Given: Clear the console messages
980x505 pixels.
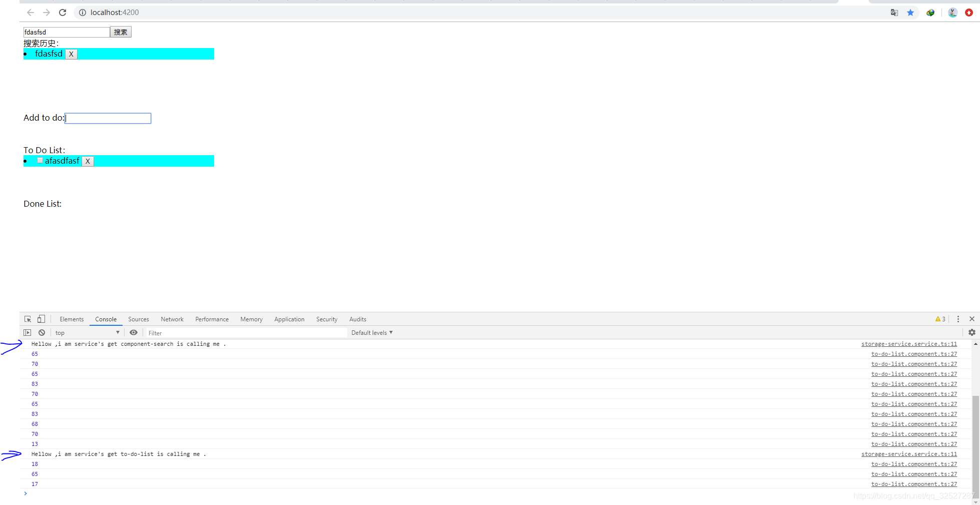Looking at the screenshot, I should pos(42,332).
